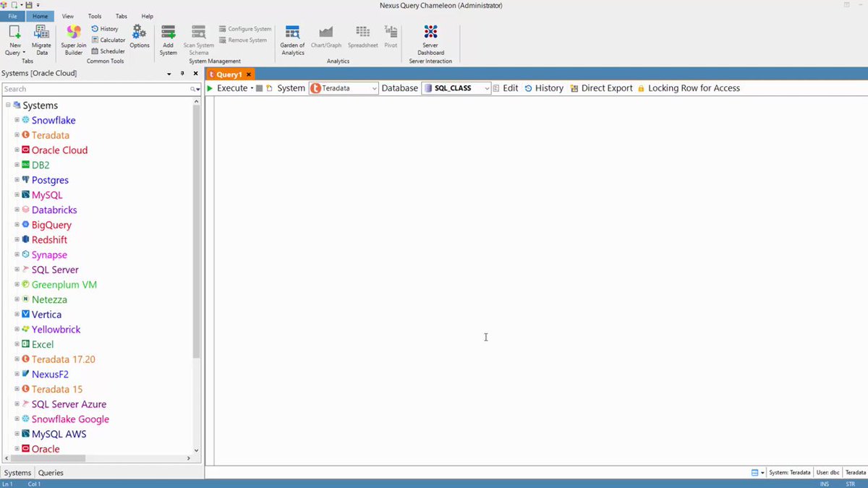Open Migrate Data tool
Viewport: 868px width, 488px height.
pos(41,40)
